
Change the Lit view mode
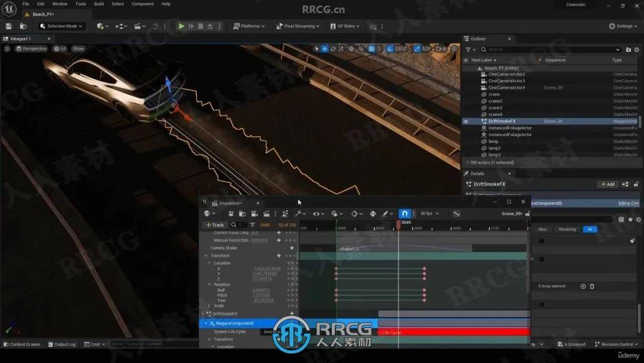(x=60, y=48)
